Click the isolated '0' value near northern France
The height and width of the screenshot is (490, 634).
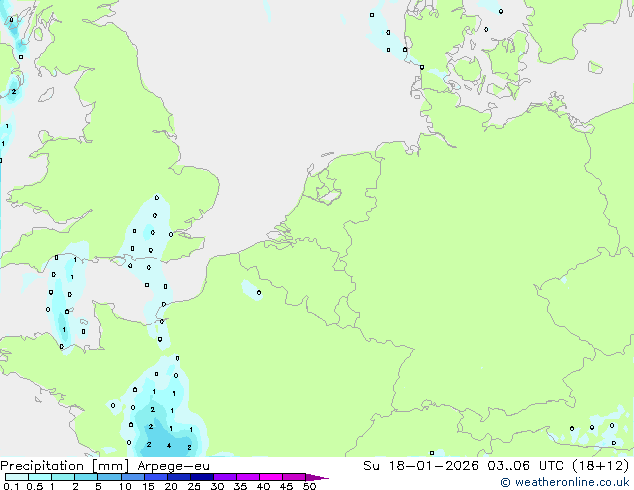pyautogui.click(x=259, y=293)
